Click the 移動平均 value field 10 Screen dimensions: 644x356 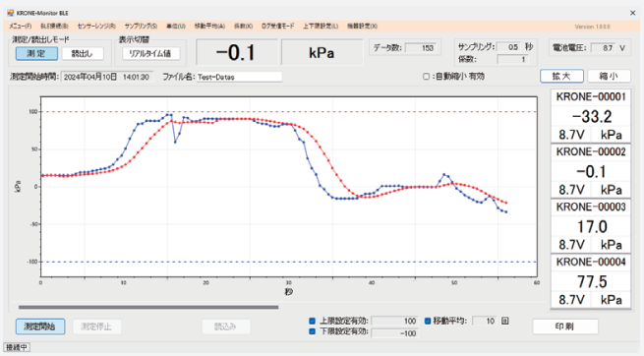(485, 322)
